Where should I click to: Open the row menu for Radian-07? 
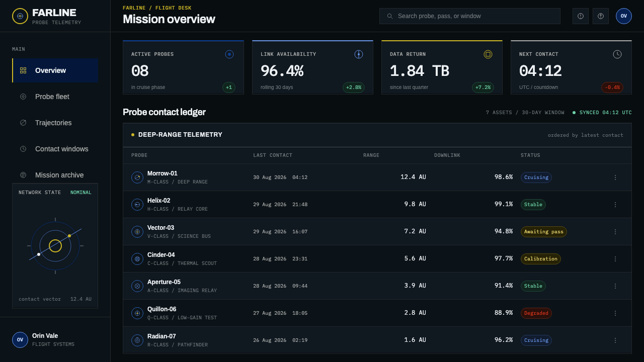tap(615, 340)
